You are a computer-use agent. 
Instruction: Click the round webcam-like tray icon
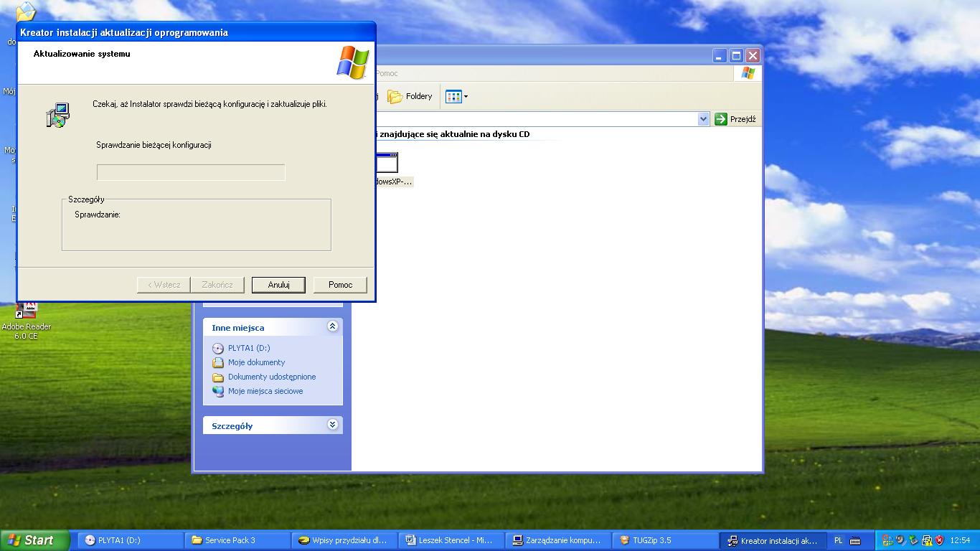900,540
